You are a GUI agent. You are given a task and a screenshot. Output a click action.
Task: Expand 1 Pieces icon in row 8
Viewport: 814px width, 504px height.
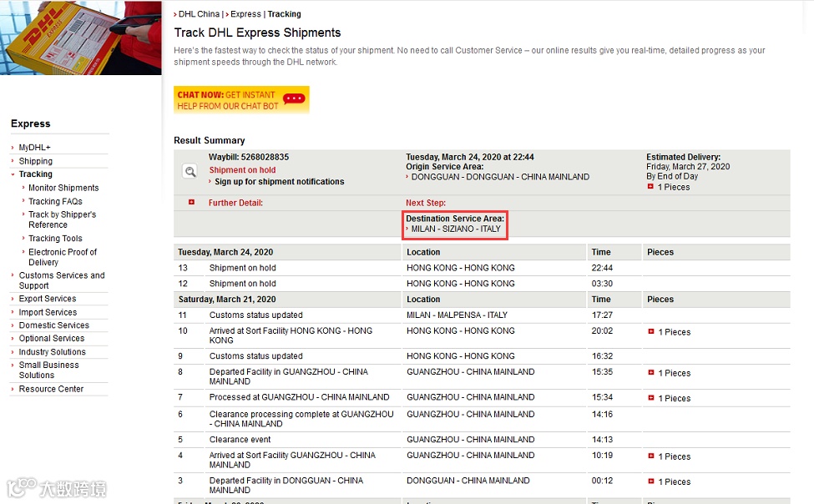click(651, 372)
